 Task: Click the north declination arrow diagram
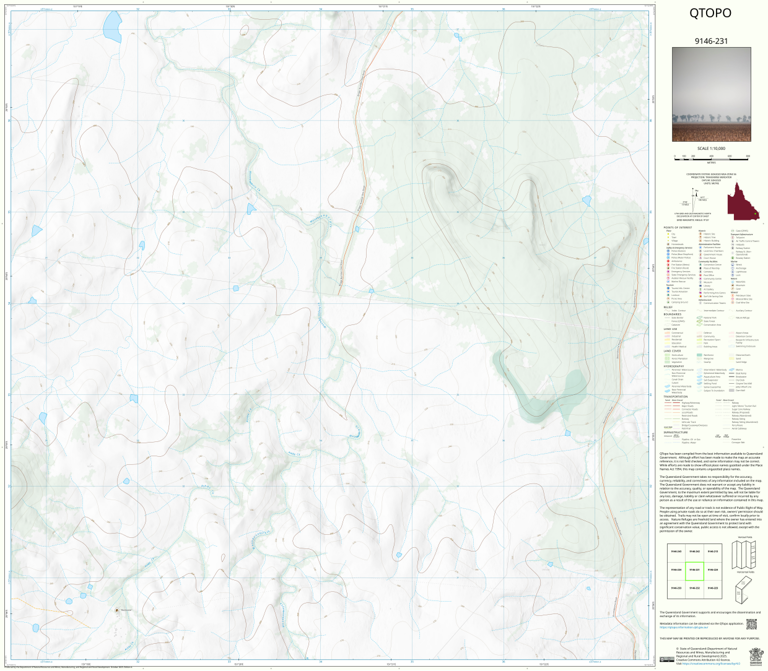[694, 198]
